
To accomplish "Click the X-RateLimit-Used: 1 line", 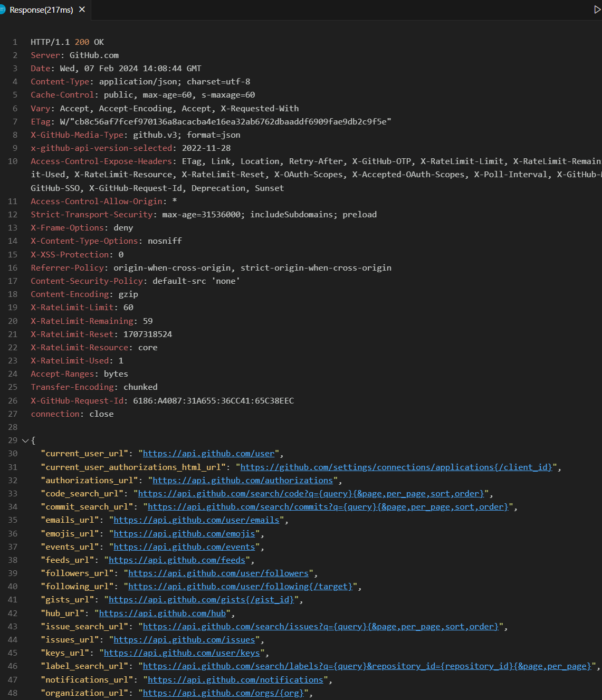I will pyautogui.click(x=77, y=361).
